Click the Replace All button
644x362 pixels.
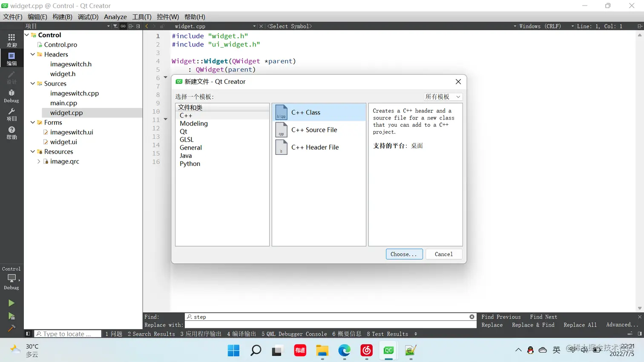[580, 325]
